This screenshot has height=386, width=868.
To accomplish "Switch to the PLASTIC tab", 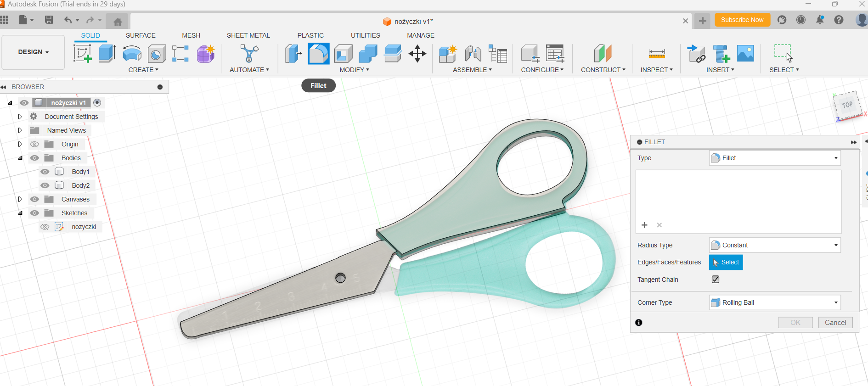I will (310, 35).
